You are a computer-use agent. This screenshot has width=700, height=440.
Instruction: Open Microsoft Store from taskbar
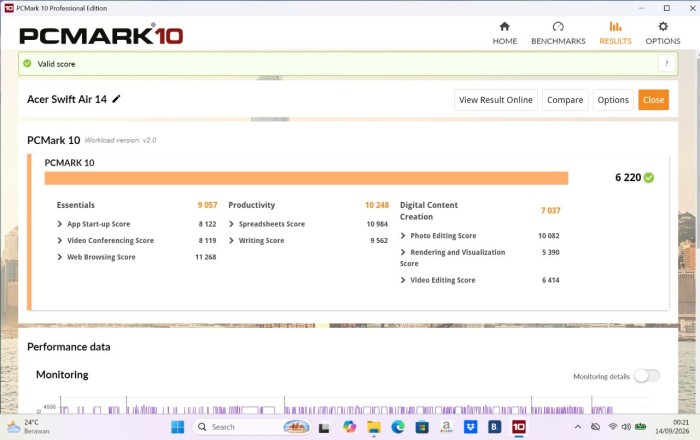click(x=422, y=428)
